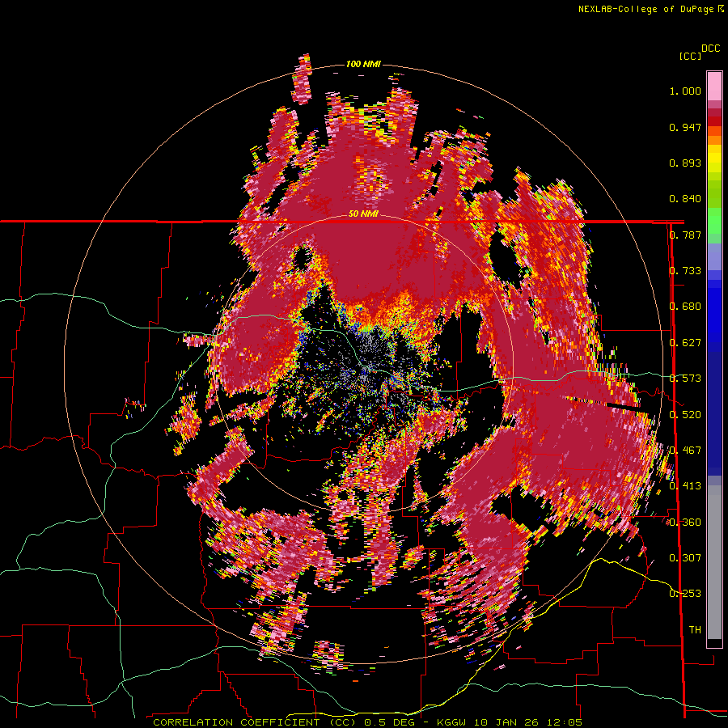Select the 0.413 legend value
Viewport: 728px width, 728px height.
(x=685, y=486)
